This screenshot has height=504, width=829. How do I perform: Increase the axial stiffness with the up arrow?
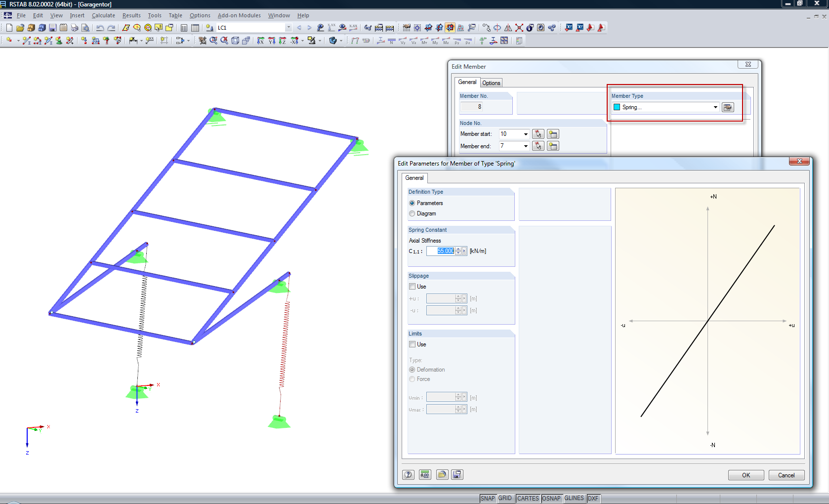coord(458,249)
